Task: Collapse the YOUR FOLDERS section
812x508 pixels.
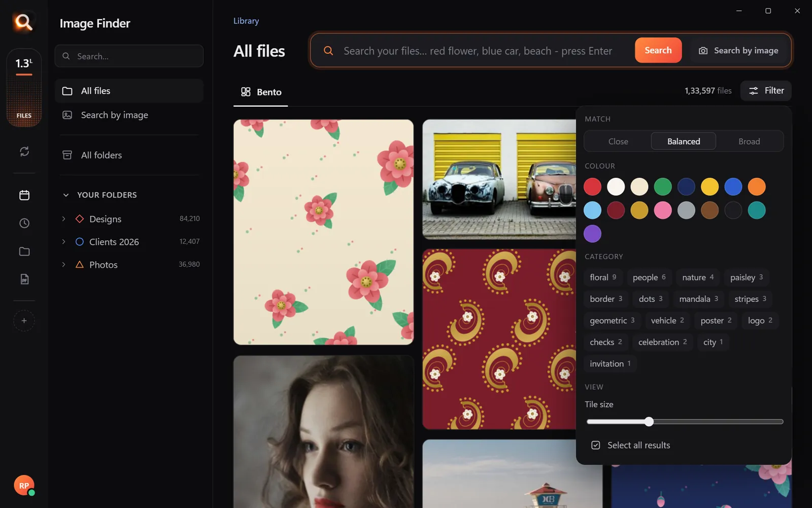Action: coord(65,195)
